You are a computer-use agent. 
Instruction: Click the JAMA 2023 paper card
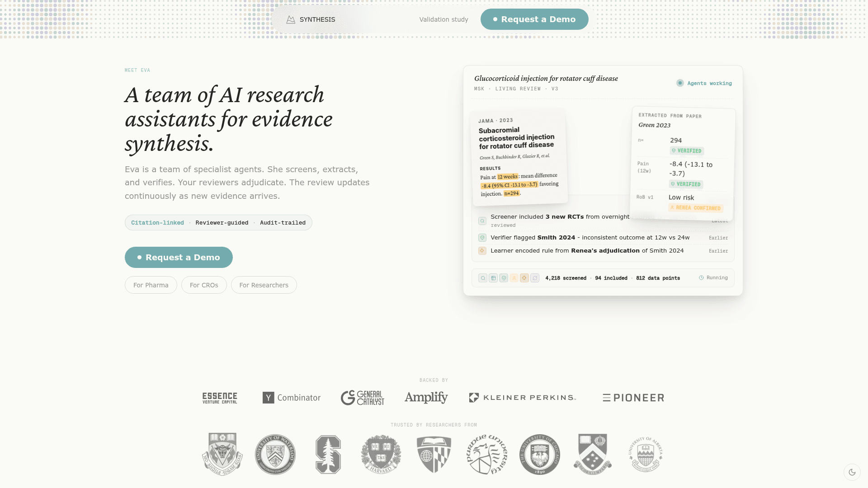coord(519,157)
